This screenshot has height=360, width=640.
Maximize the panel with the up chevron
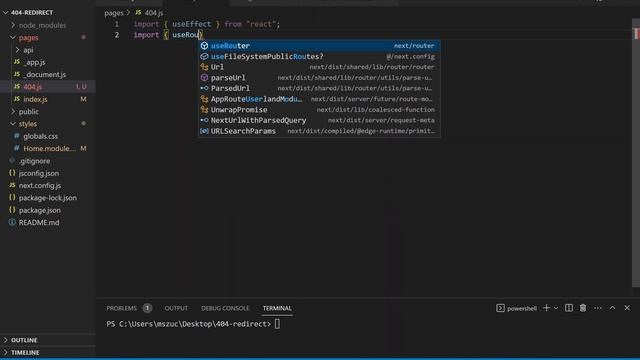pos(612,308)
